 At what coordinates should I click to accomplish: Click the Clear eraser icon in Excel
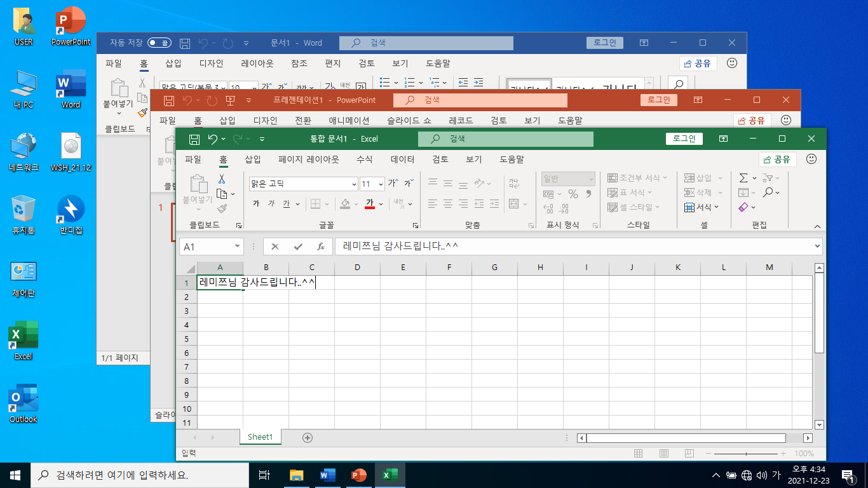[x=743, y=207]
